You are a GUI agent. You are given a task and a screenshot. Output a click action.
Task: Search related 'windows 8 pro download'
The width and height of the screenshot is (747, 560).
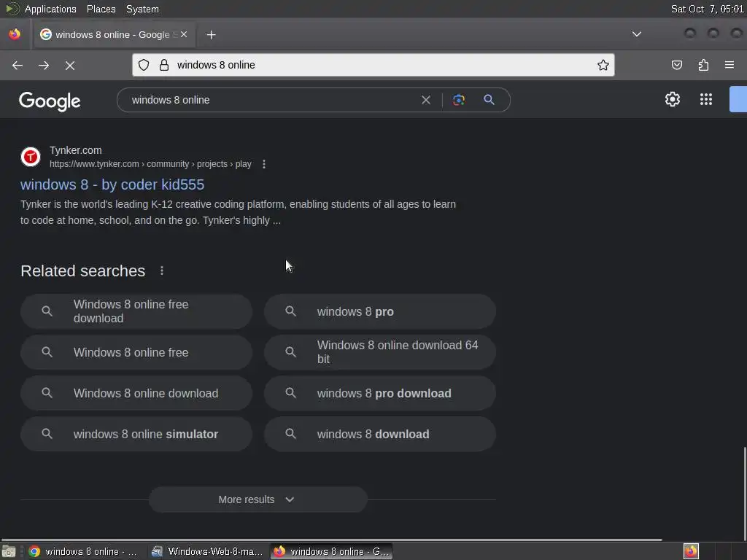tap(380, 393)
